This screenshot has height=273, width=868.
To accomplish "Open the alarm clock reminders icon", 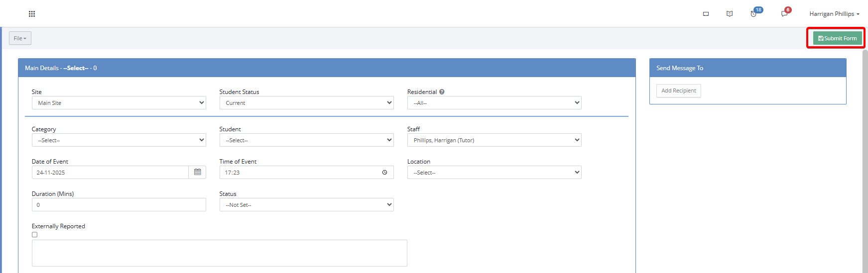I will tap(754, 14).
